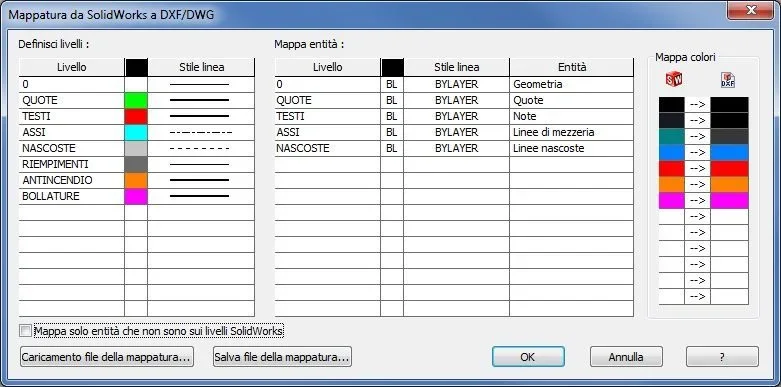This screenshot has height=387, width=781.
Task: Change line style of BOLLATURE layer
Action: coord(201,196)
